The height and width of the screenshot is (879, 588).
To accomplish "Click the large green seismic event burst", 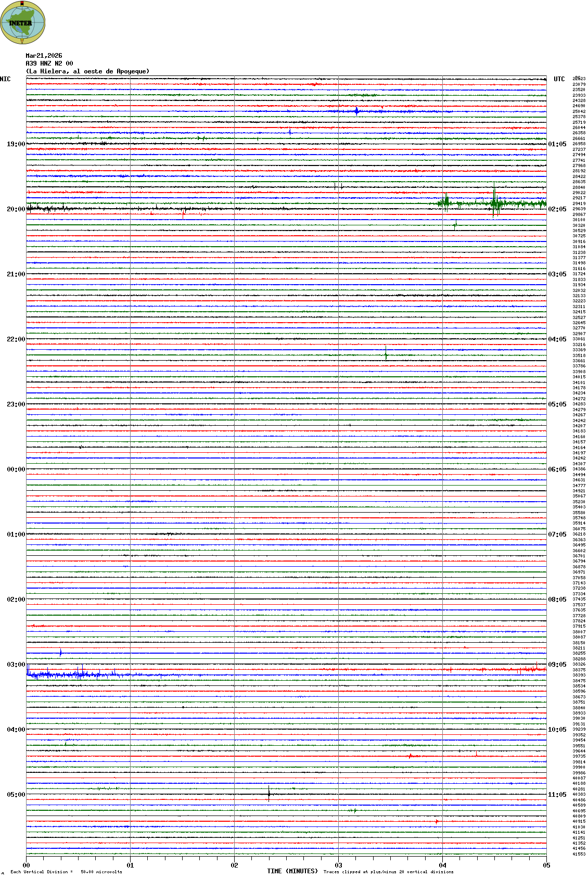I will pos(494,203).
